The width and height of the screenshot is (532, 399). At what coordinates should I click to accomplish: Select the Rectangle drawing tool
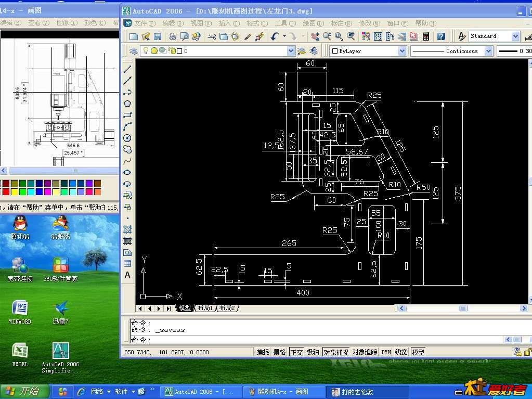pos(127,115)
